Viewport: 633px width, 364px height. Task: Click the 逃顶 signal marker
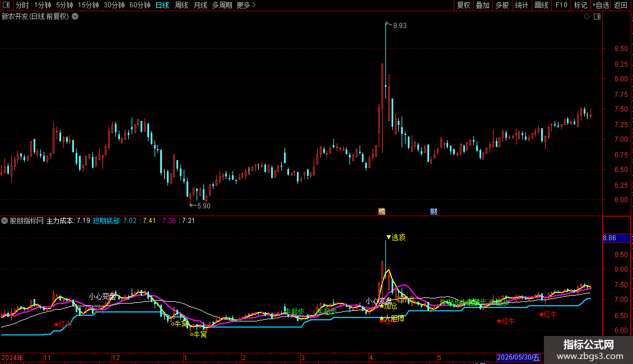tap(395, 237)
